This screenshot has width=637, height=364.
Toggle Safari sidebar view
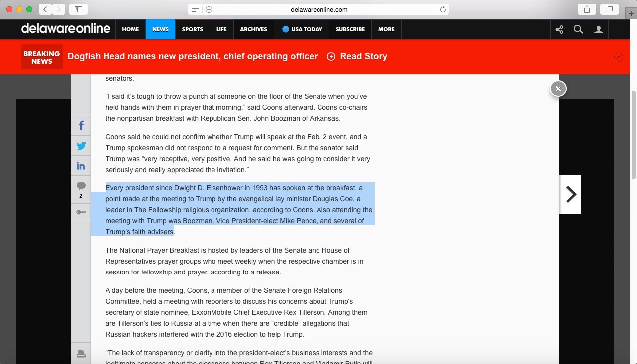[78, 9]
